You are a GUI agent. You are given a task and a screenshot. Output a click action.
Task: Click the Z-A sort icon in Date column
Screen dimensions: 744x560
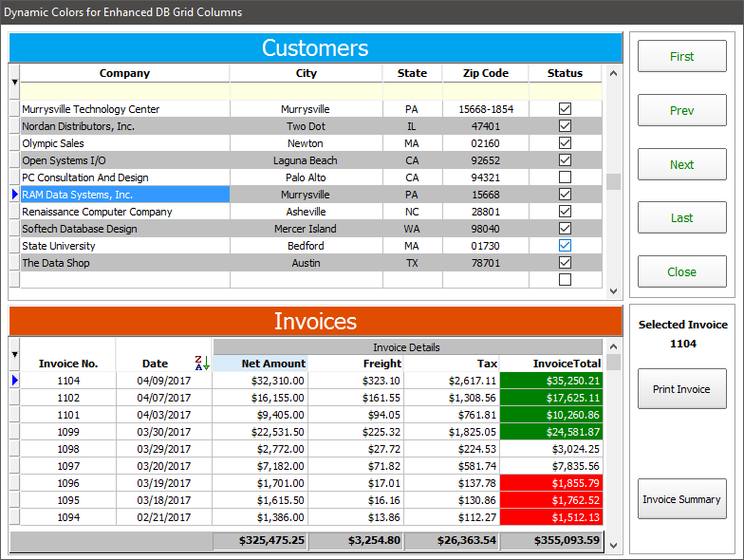tap(201, 364)
